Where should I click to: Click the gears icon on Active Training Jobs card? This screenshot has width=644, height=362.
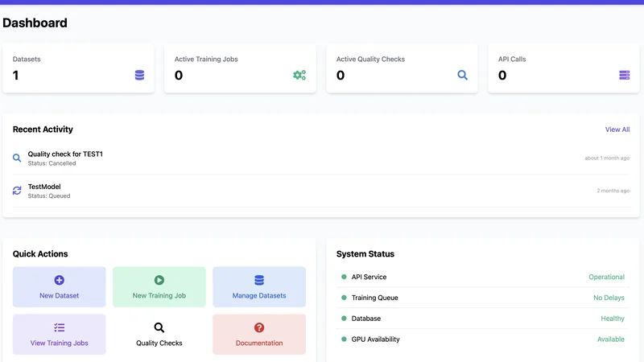pyautogui.click(x=299, y=75)
